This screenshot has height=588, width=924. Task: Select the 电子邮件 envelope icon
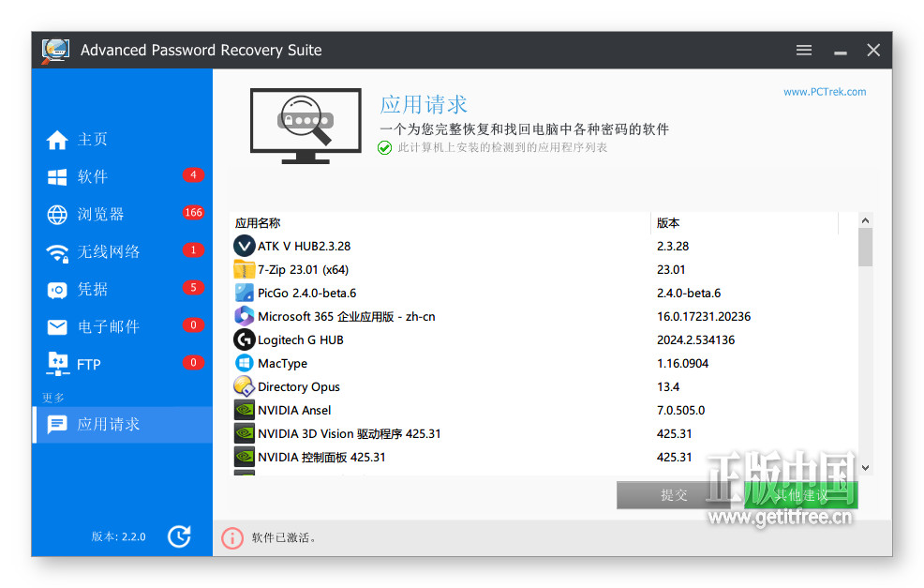(57, 327)
